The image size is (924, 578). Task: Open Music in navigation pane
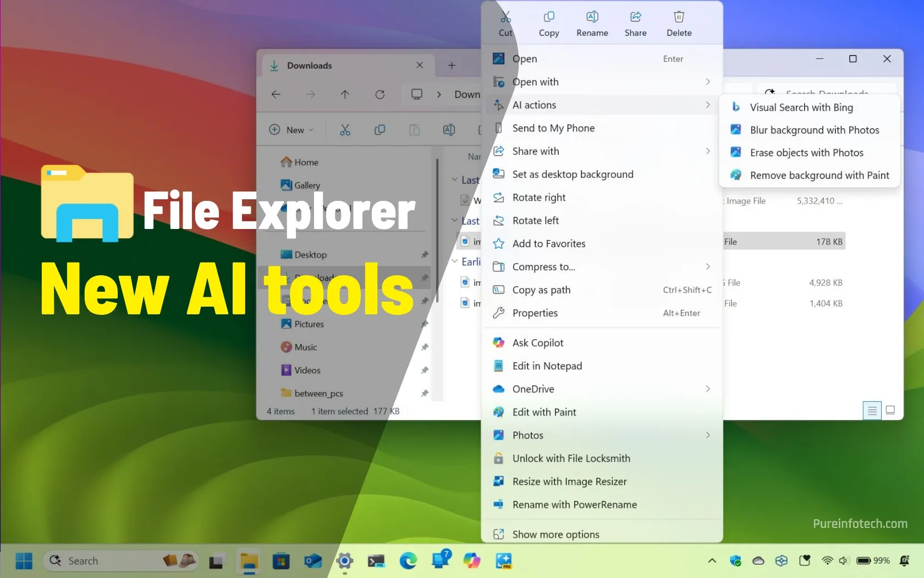tap(299, 347)
